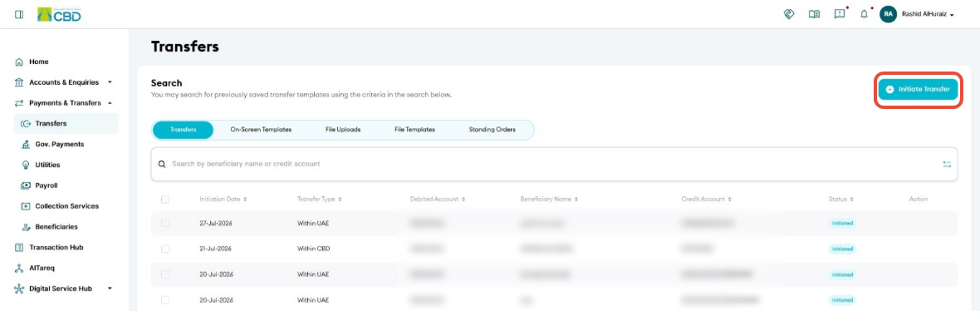The height and width of the screenshot is (311, 980).
Task: Switch to File Templates tab
Action: 414,130
